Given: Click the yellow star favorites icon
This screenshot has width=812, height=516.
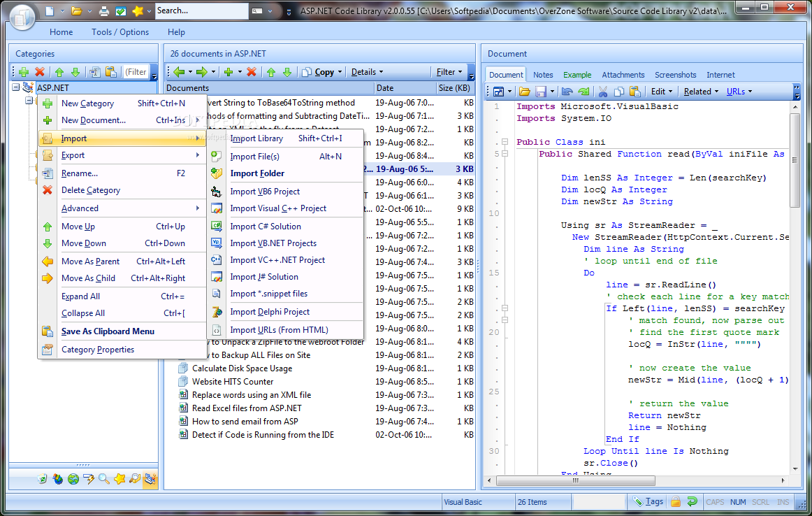Looking at the screenshot, I should tap(138, 11).
